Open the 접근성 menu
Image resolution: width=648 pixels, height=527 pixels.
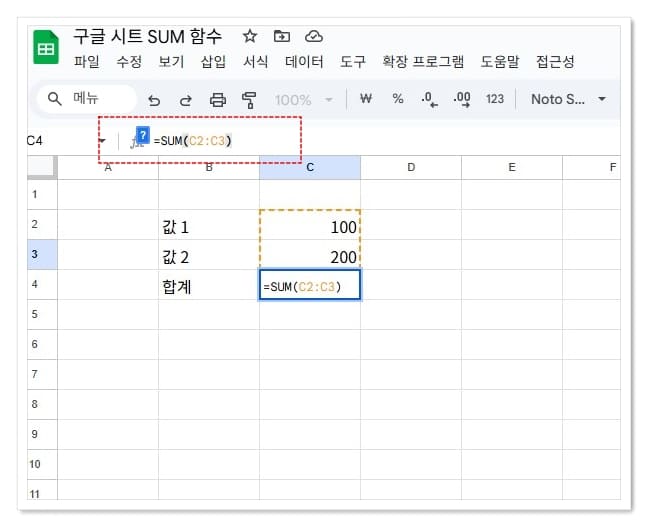pyautogui.click(x=555, y=62)
